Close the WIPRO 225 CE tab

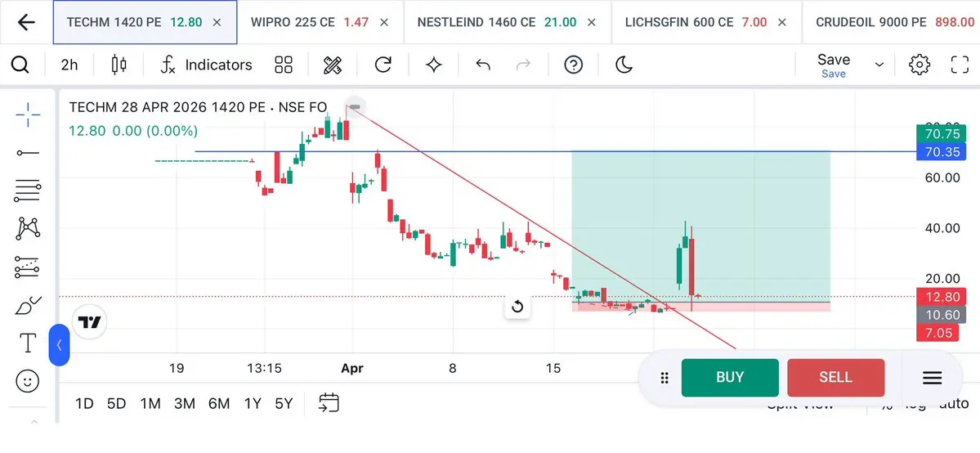[384, 22]
